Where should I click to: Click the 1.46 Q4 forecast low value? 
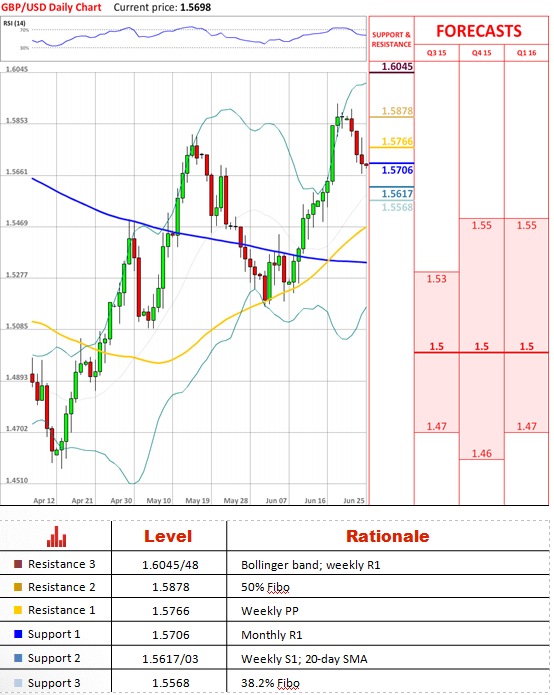481,453
